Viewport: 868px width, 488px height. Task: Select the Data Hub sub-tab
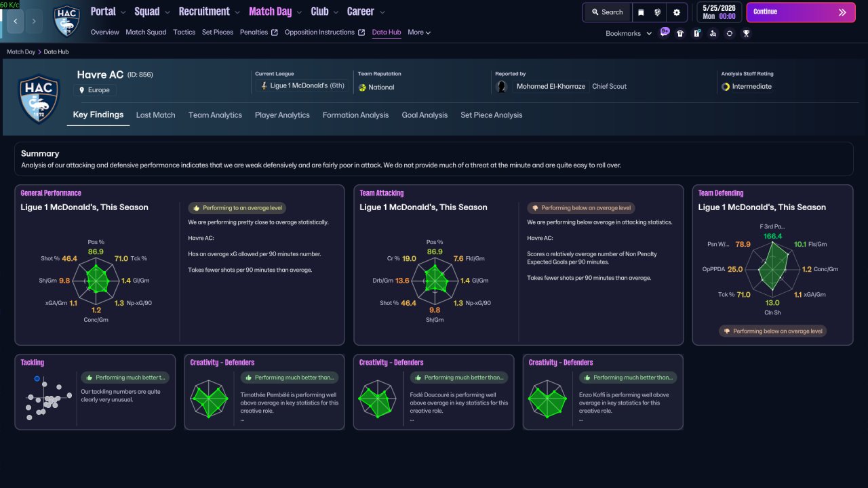tap(387, 33)
